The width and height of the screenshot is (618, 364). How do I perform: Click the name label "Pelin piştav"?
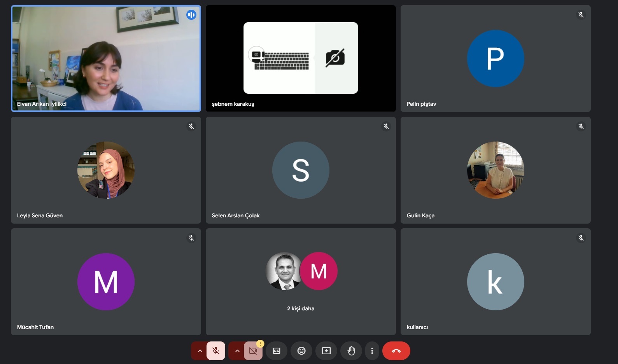(x=422, y=104)
